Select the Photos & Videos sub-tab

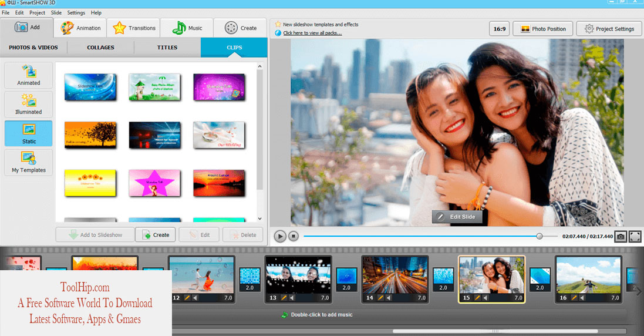33,48
